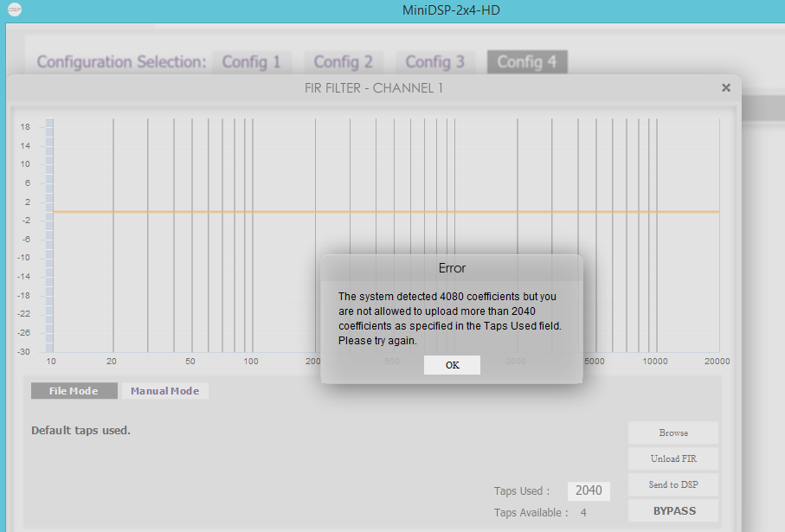Viewport: 785px width, 532px height.
Task: Click the Error dialog title
Action: [x=452, y=268]
